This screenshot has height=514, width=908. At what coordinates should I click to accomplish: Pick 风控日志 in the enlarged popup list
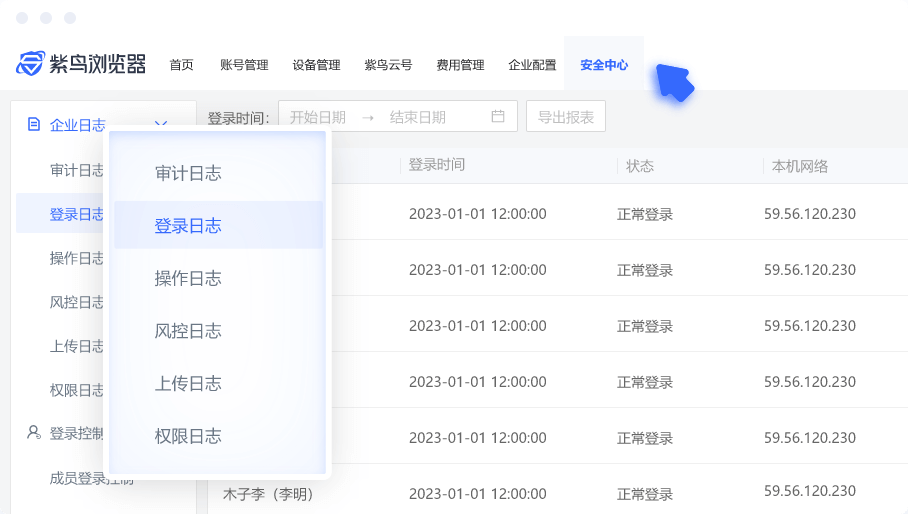188,331
